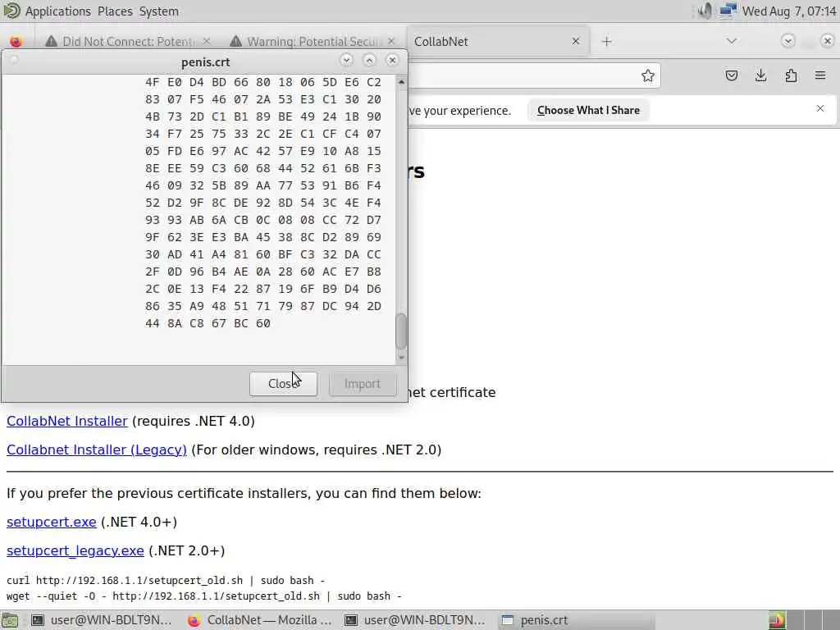
Task: Open the System menu
Action: pyautogui.click(x=158, y=11)
